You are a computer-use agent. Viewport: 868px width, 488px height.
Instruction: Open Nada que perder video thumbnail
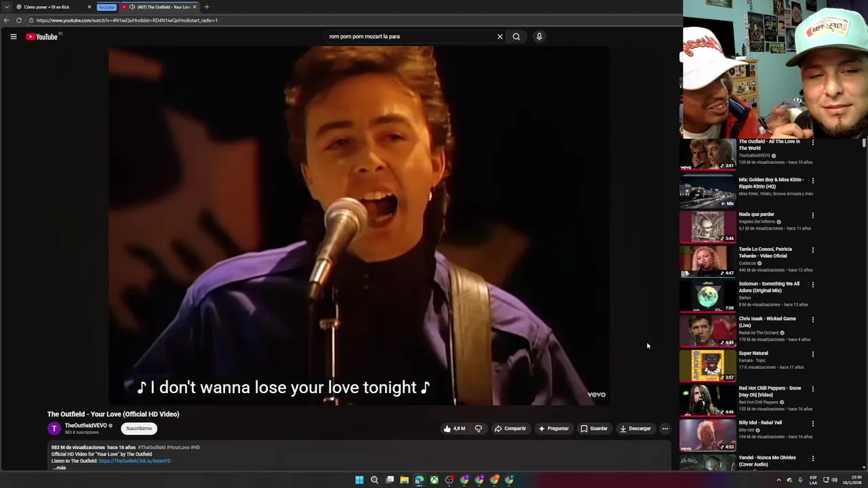tap(708, 227)
